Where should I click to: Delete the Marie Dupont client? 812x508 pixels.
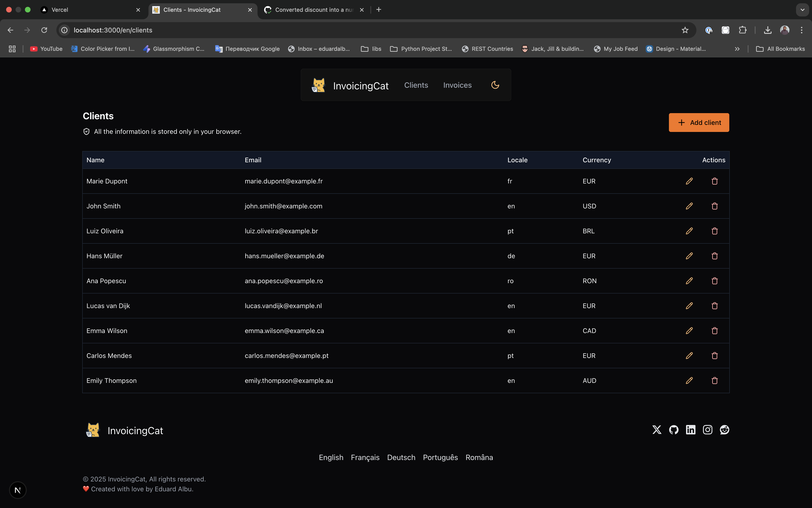tap(715, 181)
